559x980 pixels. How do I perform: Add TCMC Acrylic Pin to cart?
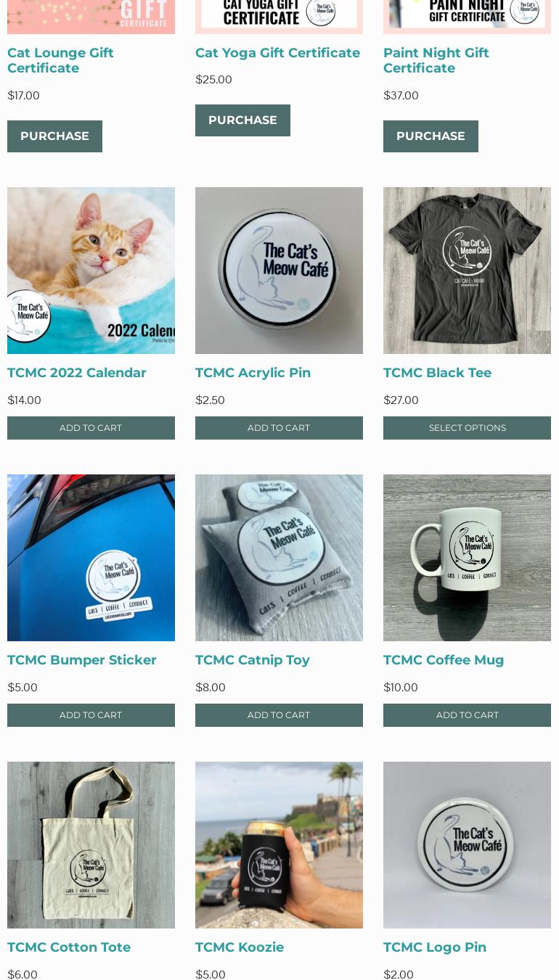tap(279, 428)
